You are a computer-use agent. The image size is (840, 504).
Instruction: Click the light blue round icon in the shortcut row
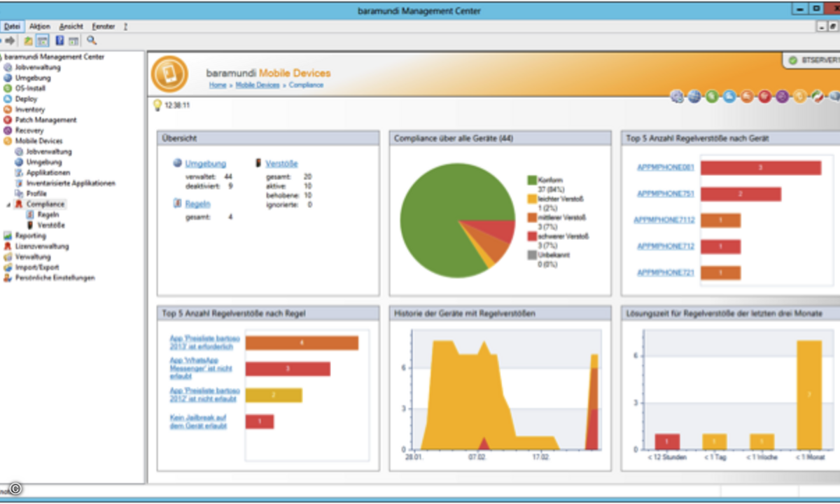pyautogui.click(x=729, y=97)
